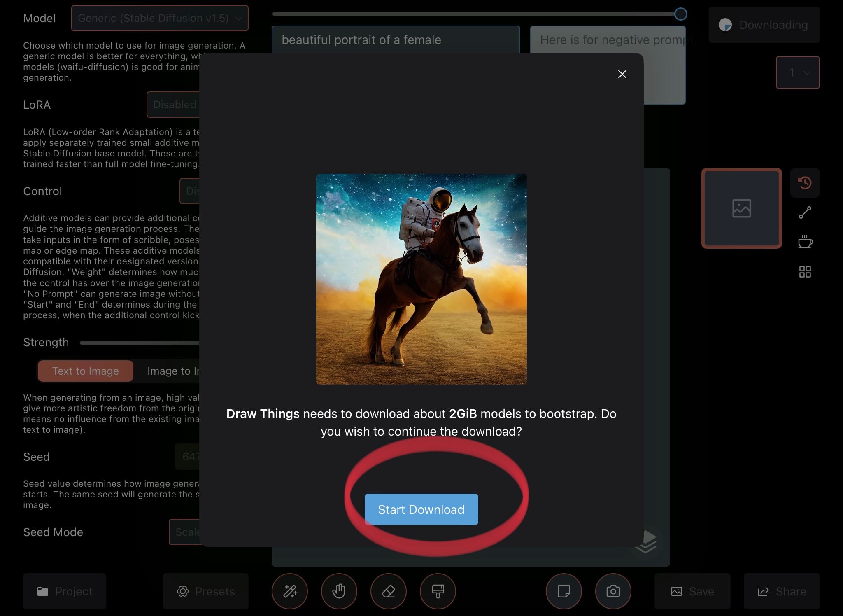The height and width of the screenshot is (616, 843).
Task: Select the magic wand generate tool
Action: click(290, 591)
